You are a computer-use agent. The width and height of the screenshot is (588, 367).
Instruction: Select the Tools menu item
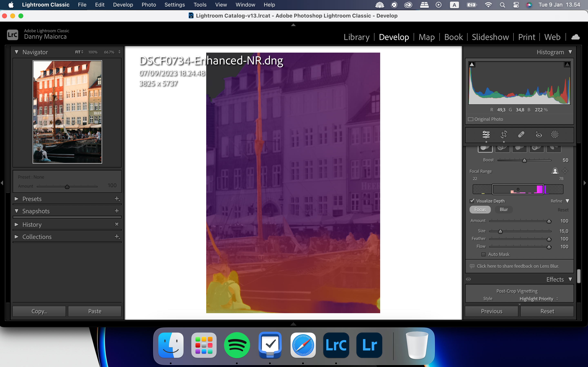[x=199, y=5]
